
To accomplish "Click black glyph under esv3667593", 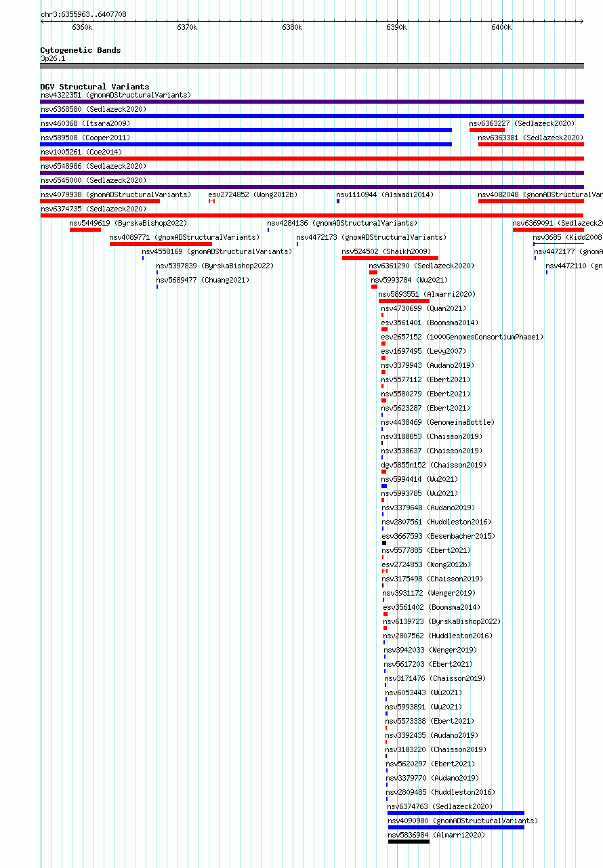I will coord(384,543).
